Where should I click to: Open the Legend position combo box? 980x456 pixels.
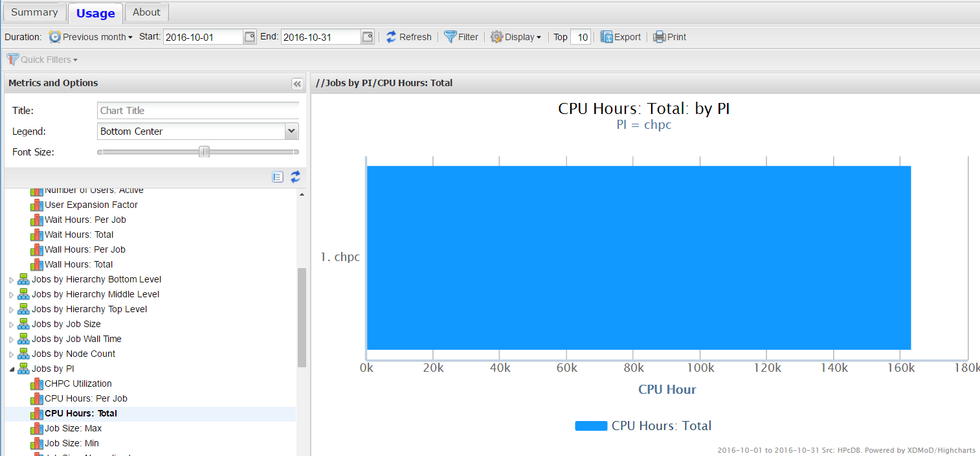291,131
